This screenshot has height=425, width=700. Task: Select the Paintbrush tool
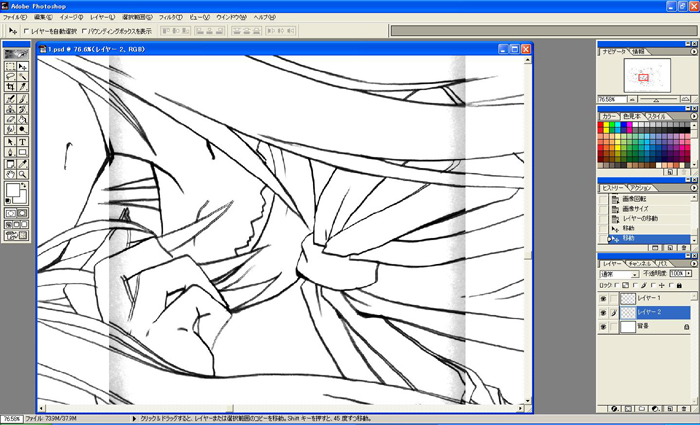22,99
